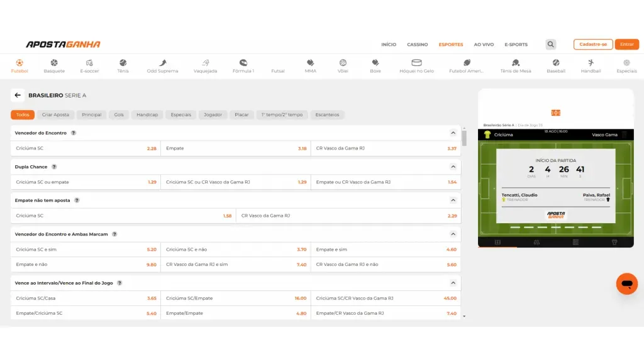The image size is (644, 362).
Task: Open AO VIVO in top navigation
Action: pyautogui.click(x=484, y=45)
